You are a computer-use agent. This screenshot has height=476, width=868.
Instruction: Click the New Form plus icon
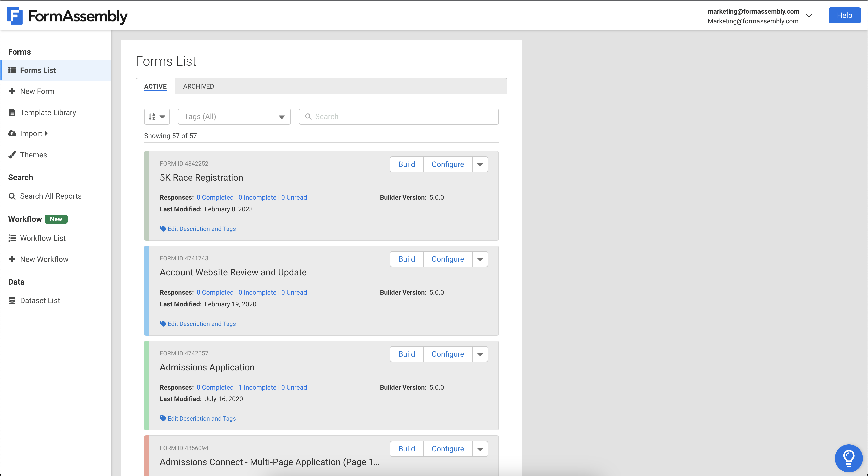12,91
